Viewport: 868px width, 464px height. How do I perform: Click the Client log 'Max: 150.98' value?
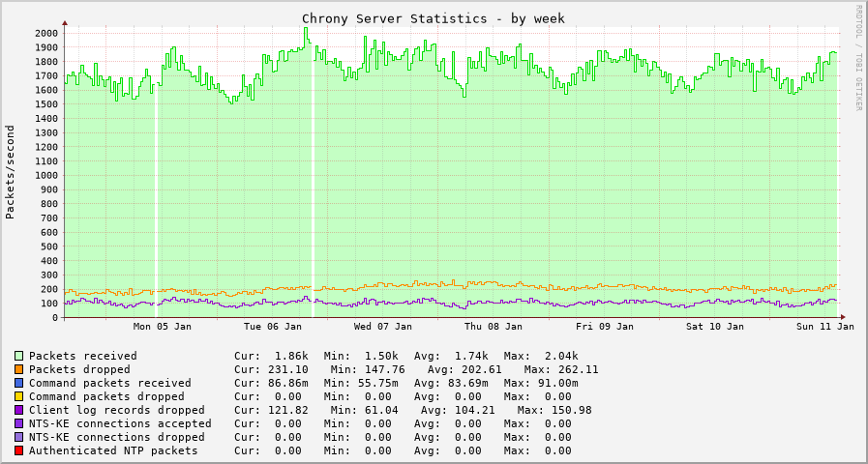[554, 410]
